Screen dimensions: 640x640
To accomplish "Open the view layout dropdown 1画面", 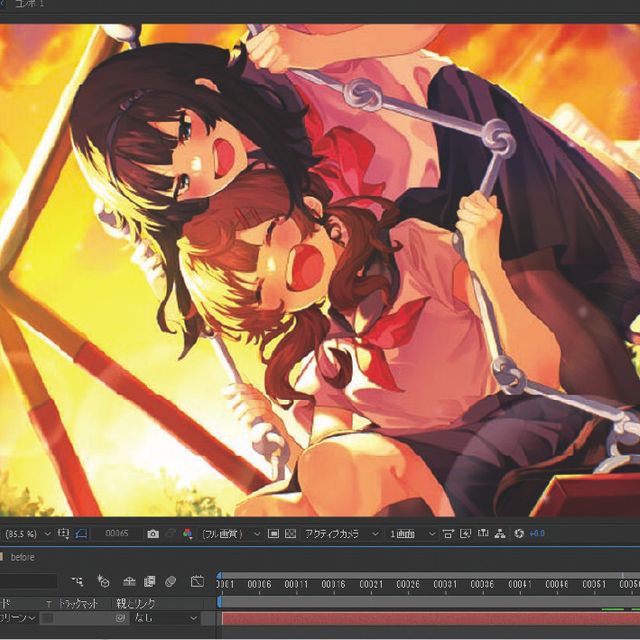I will pyautogui.click(x=412, y=533).
